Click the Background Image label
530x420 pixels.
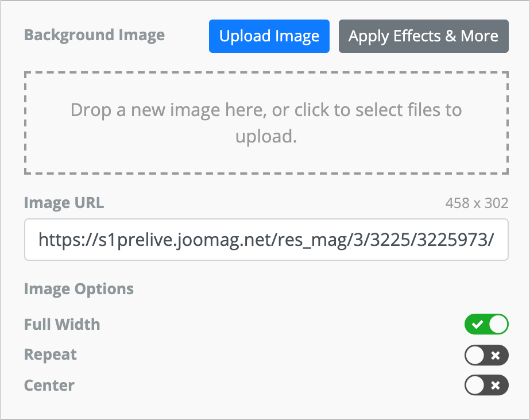tap(94, 35)
